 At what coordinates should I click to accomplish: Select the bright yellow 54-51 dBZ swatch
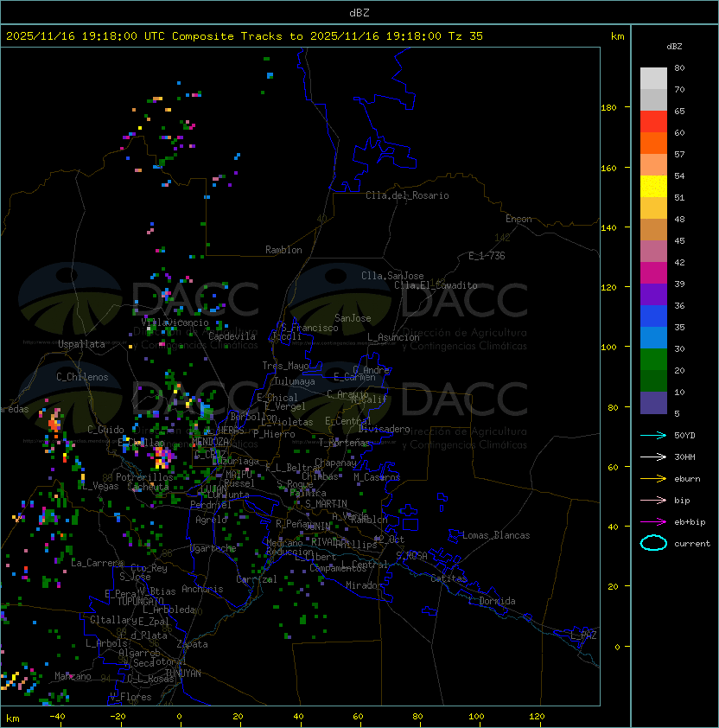(653, 187)
